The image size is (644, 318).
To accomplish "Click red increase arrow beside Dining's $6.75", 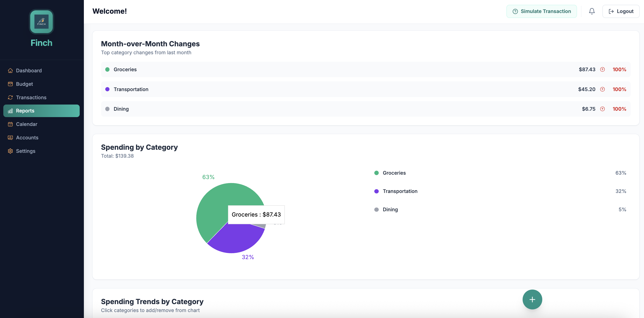I will point(603,109).
